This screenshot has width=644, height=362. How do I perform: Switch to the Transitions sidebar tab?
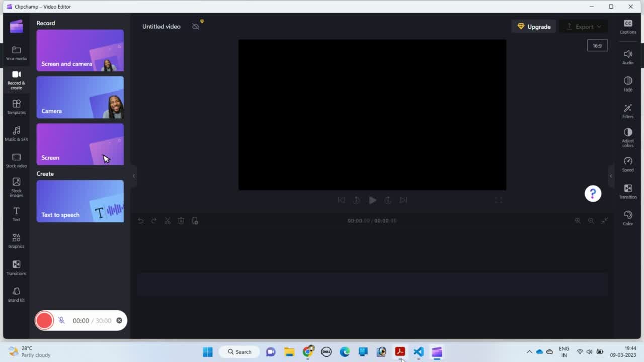(x=16, y=267)
